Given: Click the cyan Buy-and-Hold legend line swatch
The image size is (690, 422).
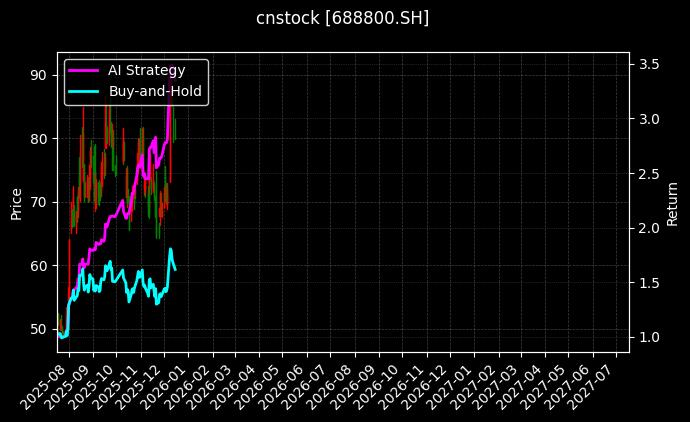Looking at the screenshot, I should click(84, 91).
